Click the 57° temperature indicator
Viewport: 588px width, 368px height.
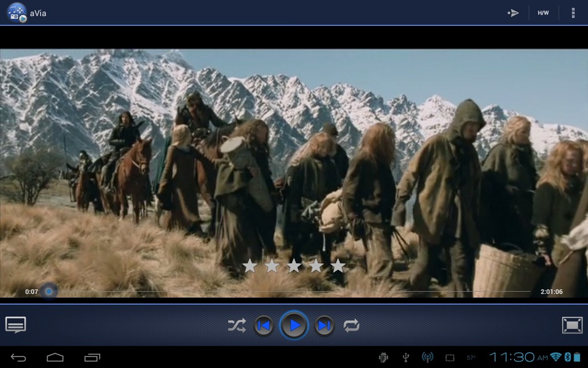471,358
